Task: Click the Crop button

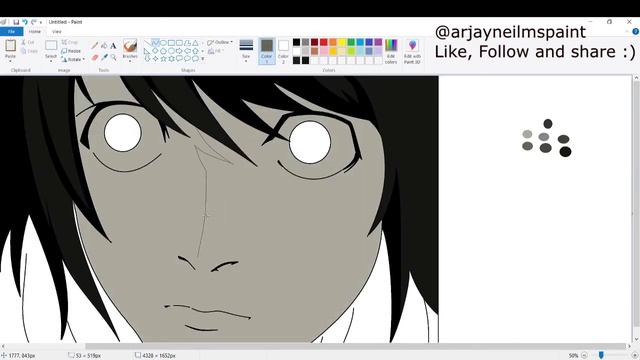Action: pyautogui.click(x=69, y=42)
